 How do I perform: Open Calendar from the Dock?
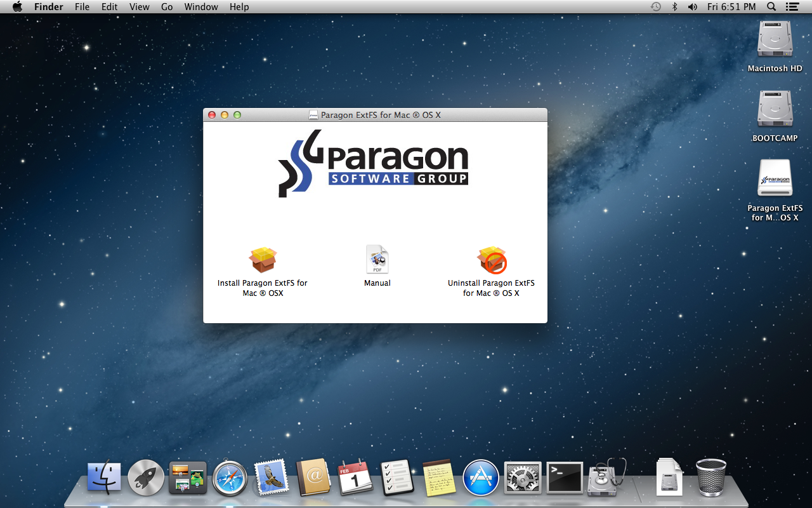(x=355, y=478)
